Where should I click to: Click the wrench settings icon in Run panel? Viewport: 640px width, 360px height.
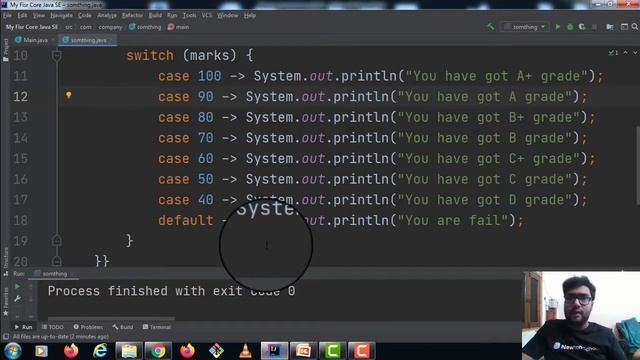[x=18, y=299]
